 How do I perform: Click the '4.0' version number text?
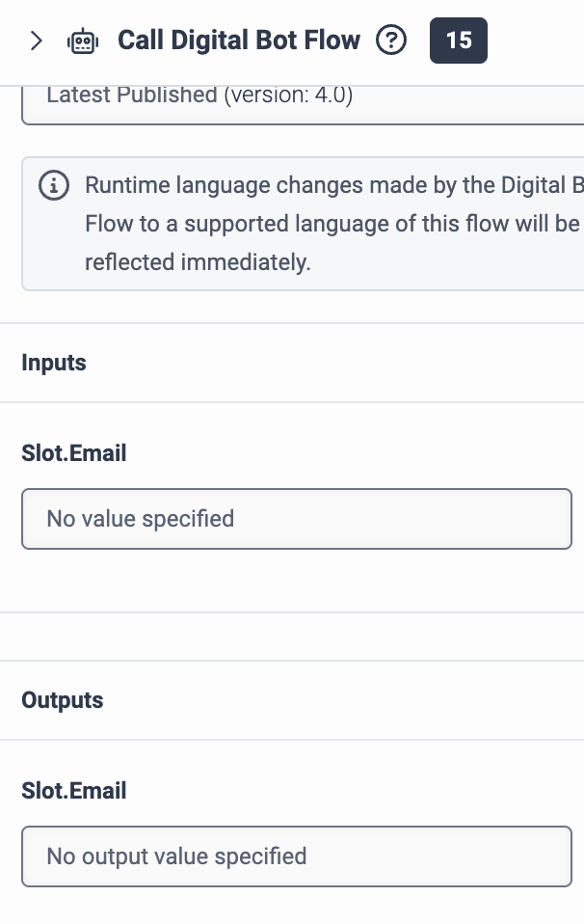tap(332, 95)
